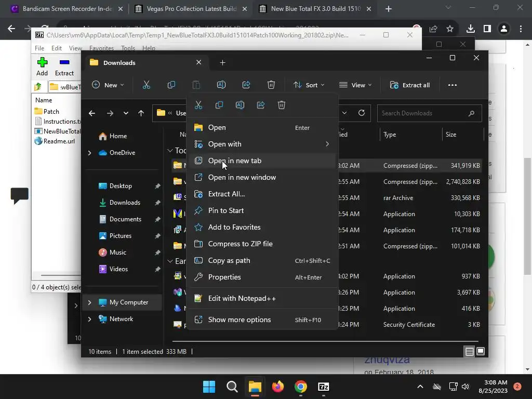
Task: Choose Pin to Start
Action: pos(262,211)
